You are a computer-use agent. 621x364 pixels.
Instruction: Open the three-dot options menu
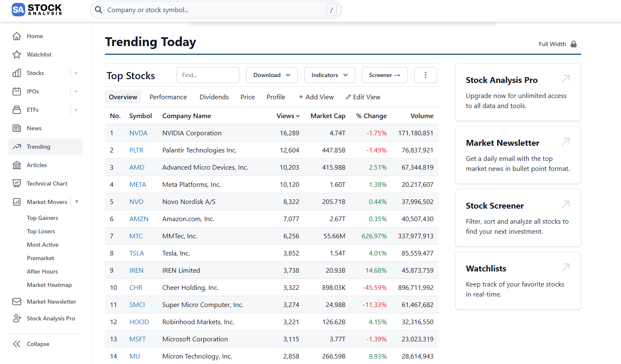pyautogui.click(x=425, y=75)
